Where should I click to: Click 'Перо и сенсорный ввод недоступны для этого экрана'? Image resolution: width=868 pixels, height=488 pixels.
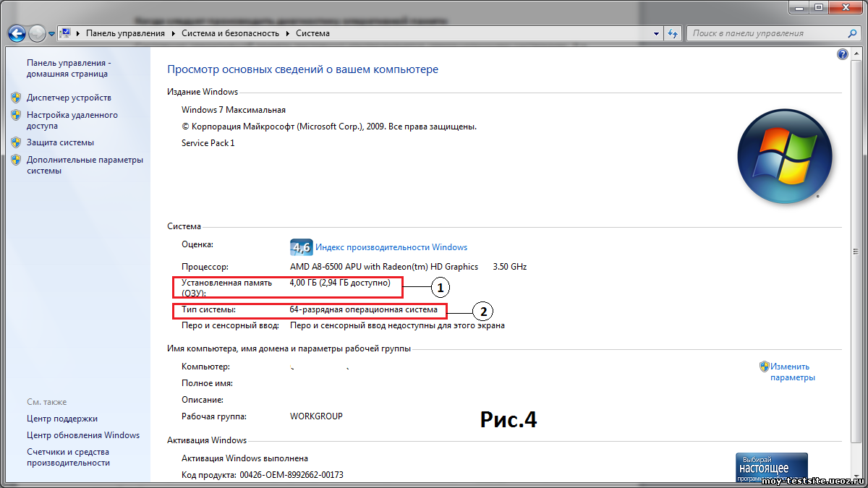pyautogui.click(x=397, y=325)
